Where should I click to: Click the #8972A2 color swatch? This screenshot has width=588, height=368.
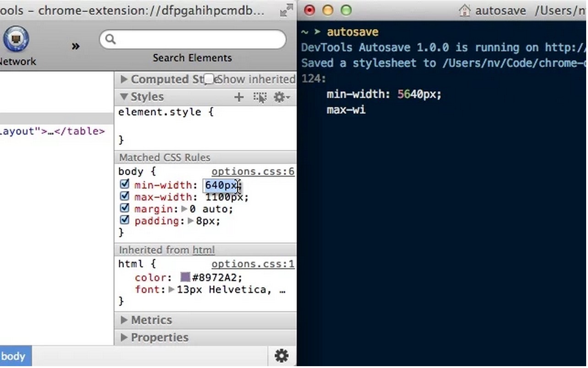pos(185,277)
